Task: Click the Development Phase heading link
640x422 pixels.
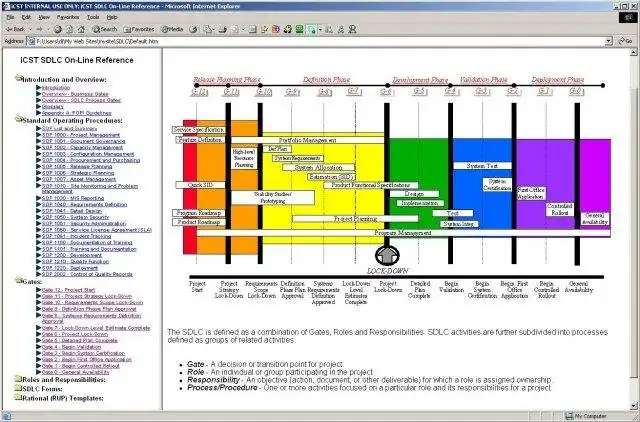Action: coord(420,80)
